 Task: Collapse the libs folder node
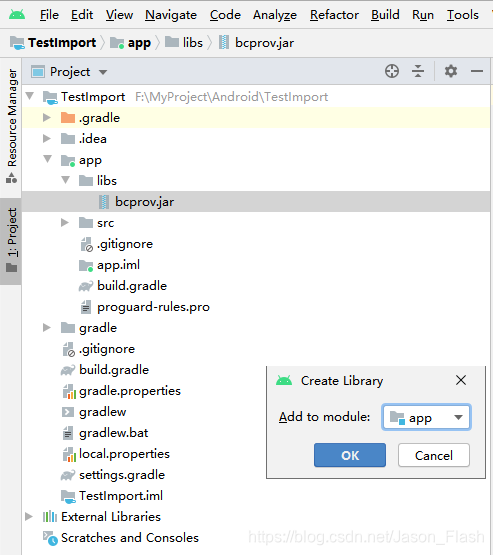point(65,180)
